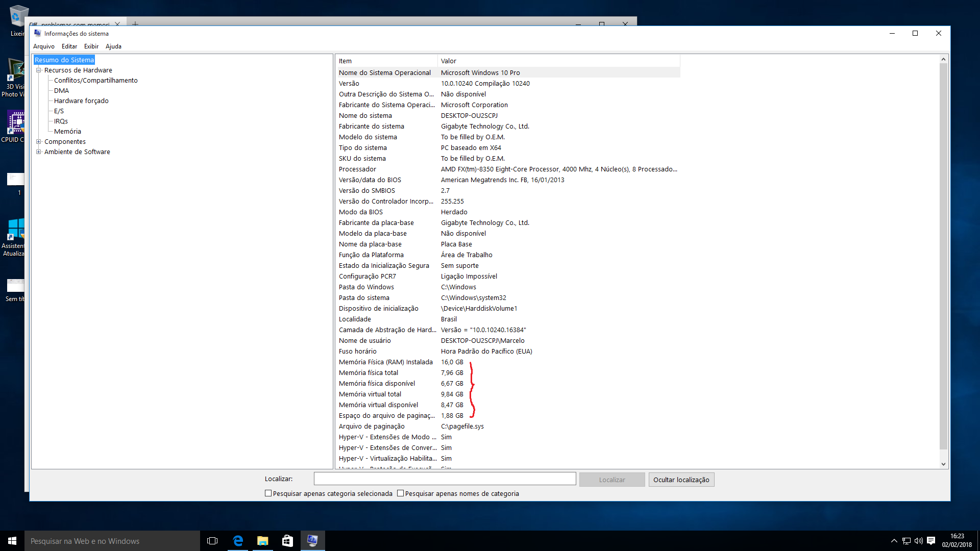The image size is (980, 551).
Task: Maximize the System Information window
Action: coord(915,33)
